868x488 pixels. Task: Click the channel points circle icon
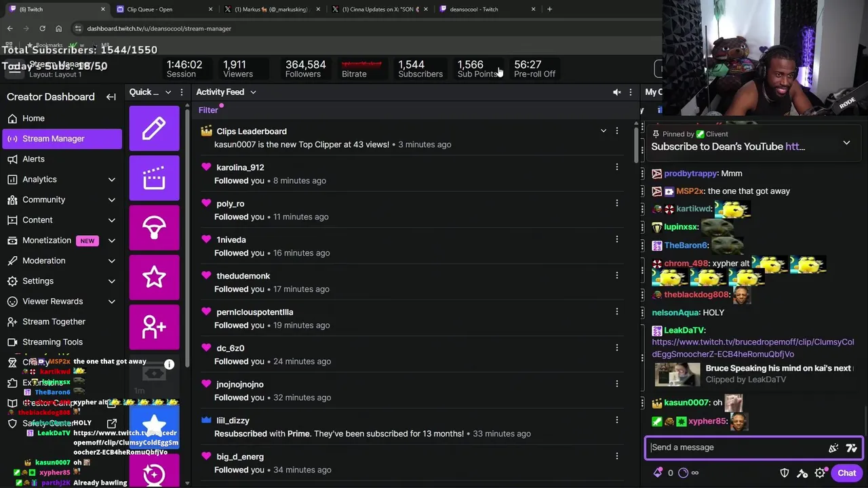tap(683, 473)
